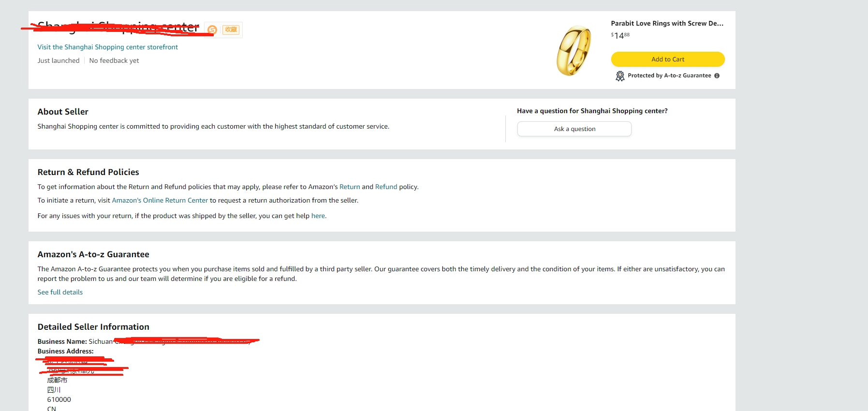
Task: Click the $14.88 product price
Action: click(x=620, y=35)
